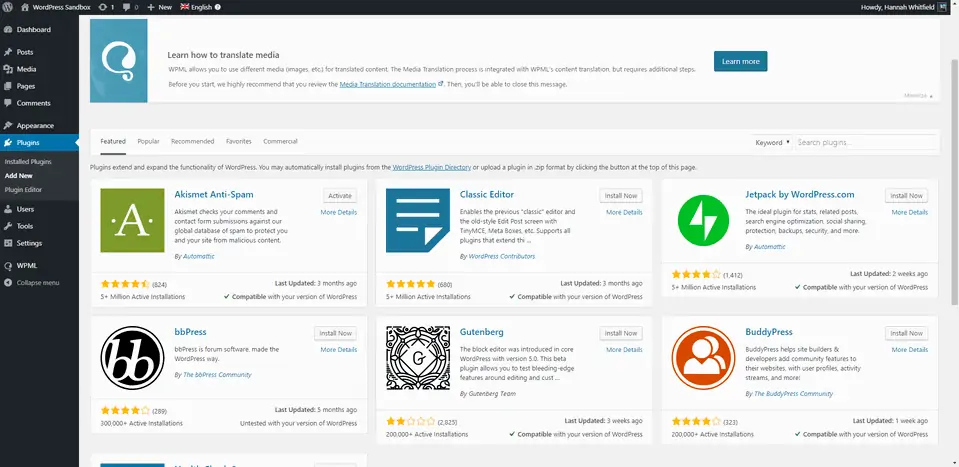Viewport: 959px width, 467px height.
Task: Switch to the Popular tab
Action: click(149, 141)
